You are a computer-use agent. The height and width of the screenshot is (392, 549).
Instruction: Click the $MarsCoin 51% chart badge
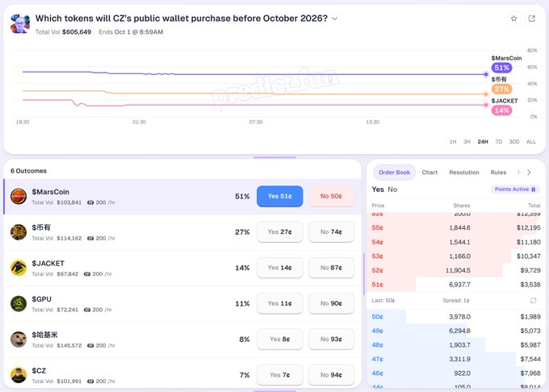coord(501,68)
